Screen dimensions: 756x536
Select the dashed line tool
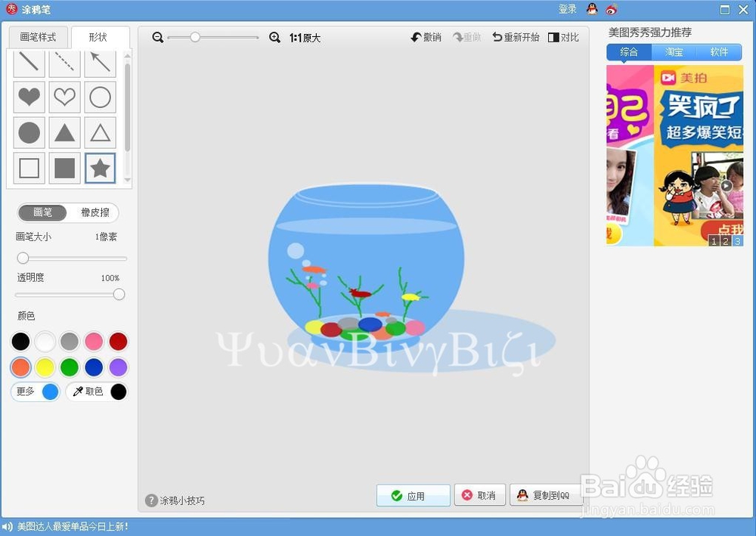pyautogui.click(x=64, y=62)
